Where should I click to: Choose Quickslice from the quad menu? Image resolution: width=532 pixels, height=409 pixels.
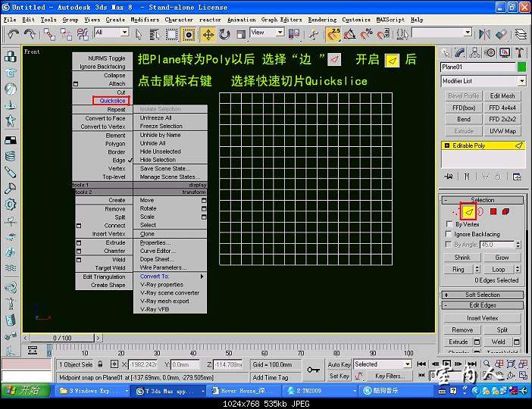point(112,101)
